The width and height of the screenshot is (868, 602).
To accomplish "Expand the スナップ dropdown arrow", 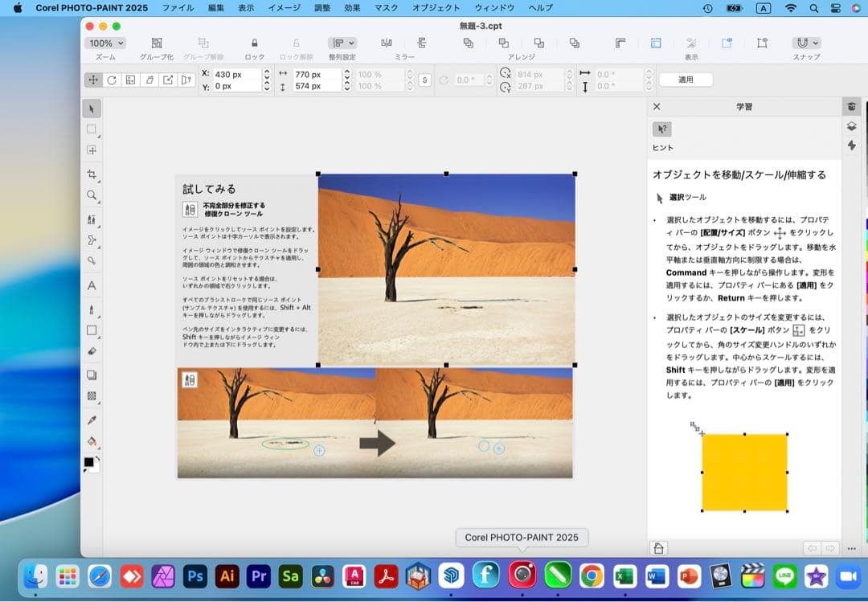I will [814, 43].
